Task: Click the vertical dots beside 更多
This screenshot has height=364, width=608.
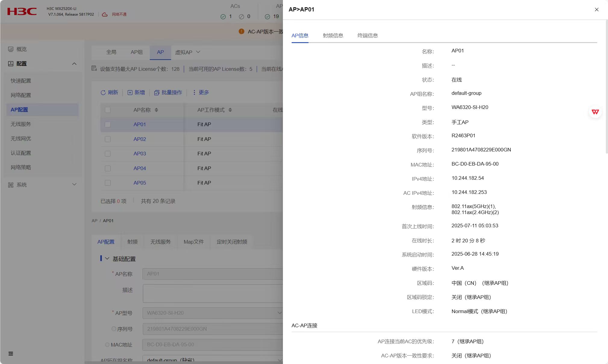Action: tap(194, 92)
